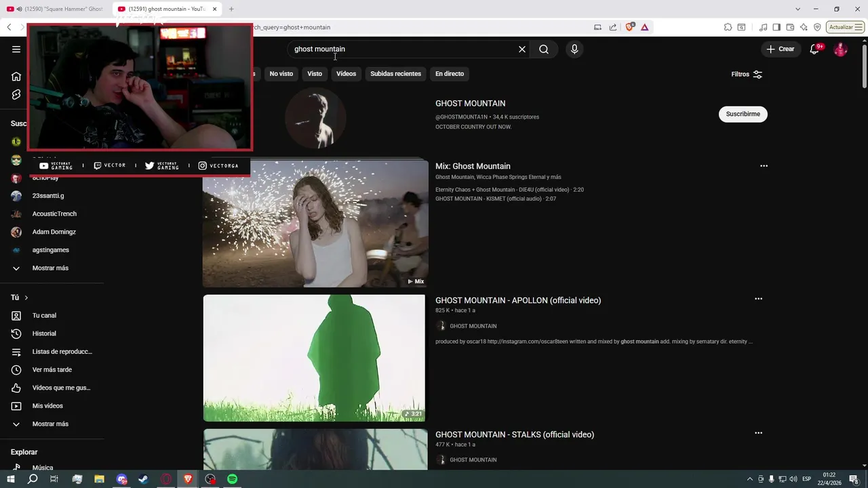
Task: Open 'GHOST MOUNTAIN - STALKS (official video)' title
Action: 515,434
